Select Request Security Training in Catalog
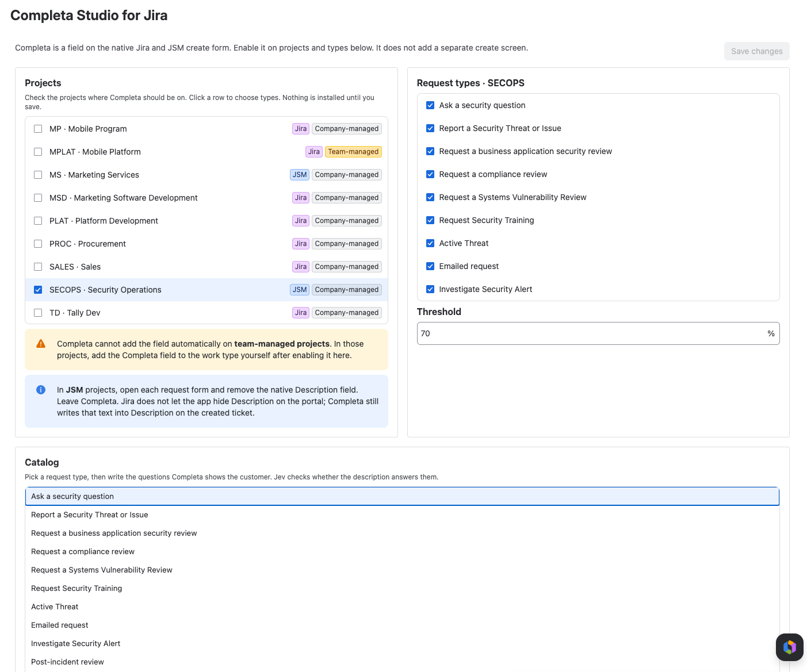The image size is (807, 672). [x=402, y=588]
